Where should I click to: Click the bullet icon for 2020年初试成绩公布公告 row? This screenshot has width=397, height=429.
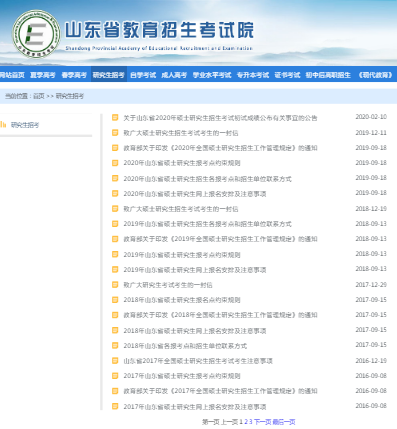coord(115,117)
